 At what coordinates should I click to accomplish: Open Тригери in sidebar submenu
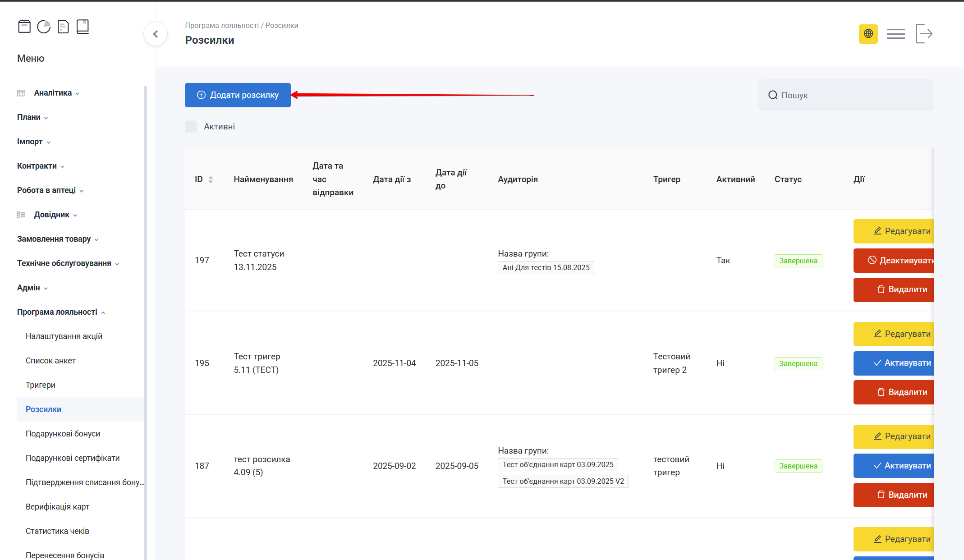coord(41,385)
